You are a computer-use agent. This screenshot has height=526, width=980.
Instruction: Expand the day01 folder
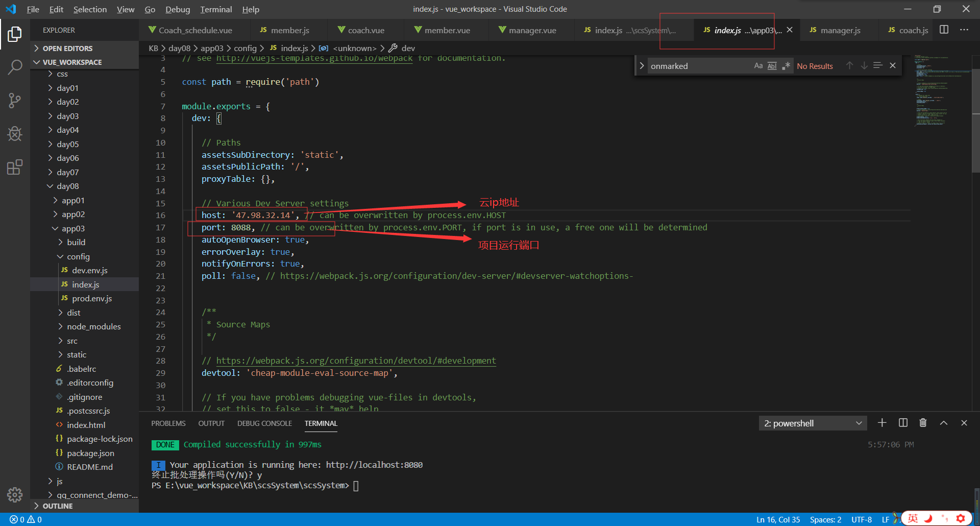84,88
